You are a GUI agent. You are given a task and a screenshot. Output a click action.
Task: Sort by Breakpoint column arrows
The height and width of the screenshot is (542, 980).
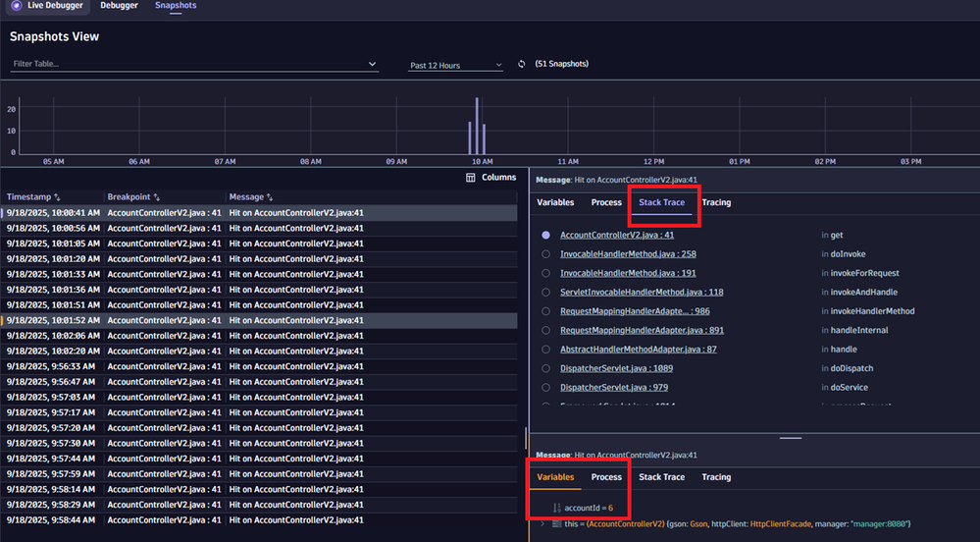click(x=156, y=197)
